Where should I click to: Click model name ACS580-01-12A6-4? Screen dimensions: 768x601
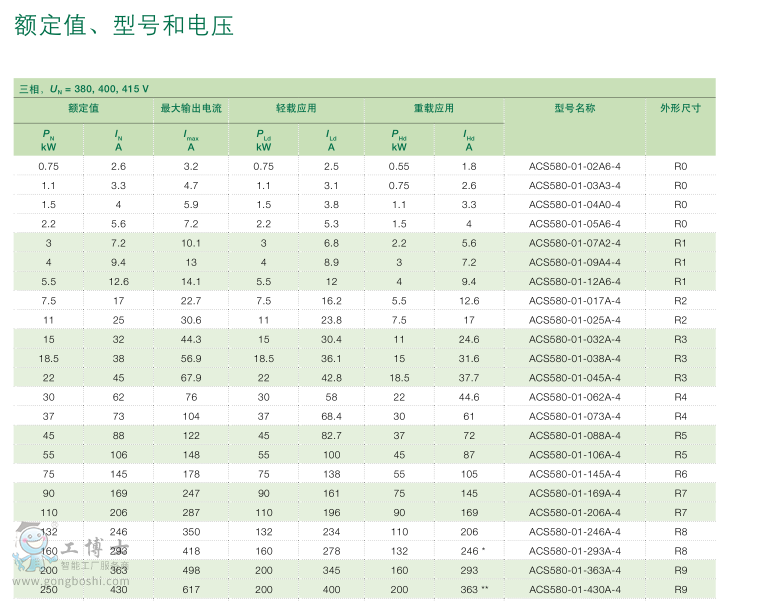pos(574,282)
